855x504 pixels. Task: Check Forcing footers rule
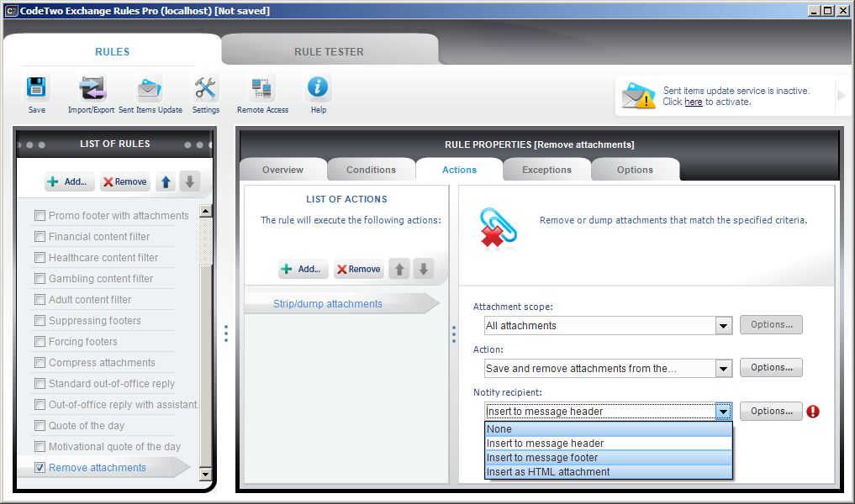(40, 342)
